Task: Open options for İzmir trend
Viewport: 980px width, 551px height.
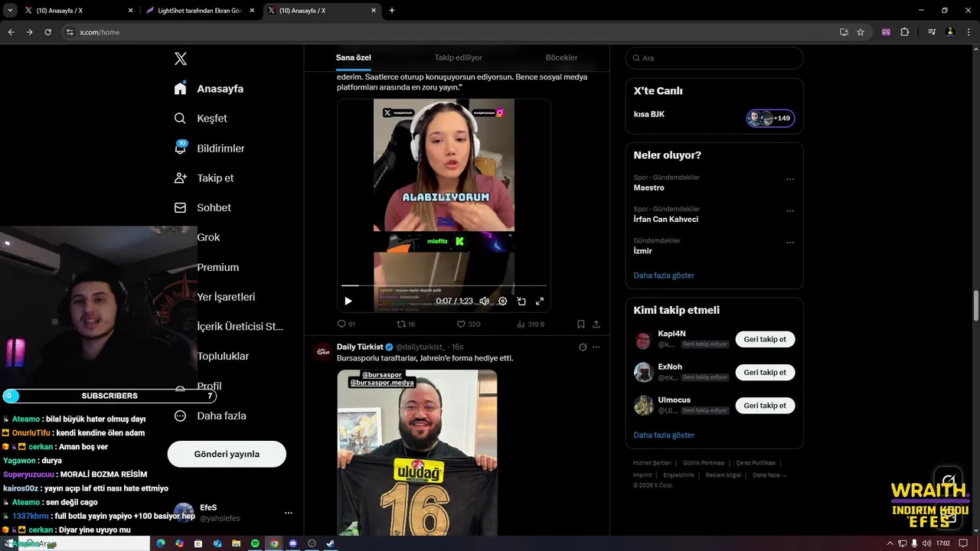Action: [x=790, y=243]
